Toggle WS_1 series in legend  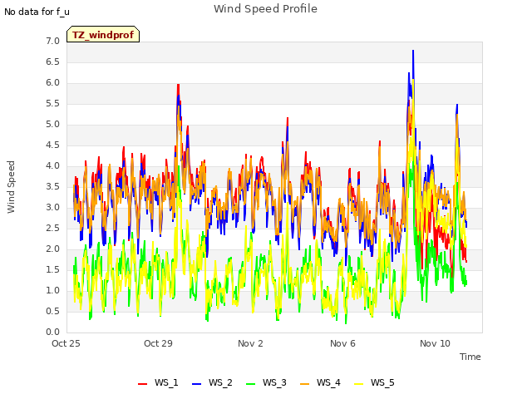tap(158, 382)
